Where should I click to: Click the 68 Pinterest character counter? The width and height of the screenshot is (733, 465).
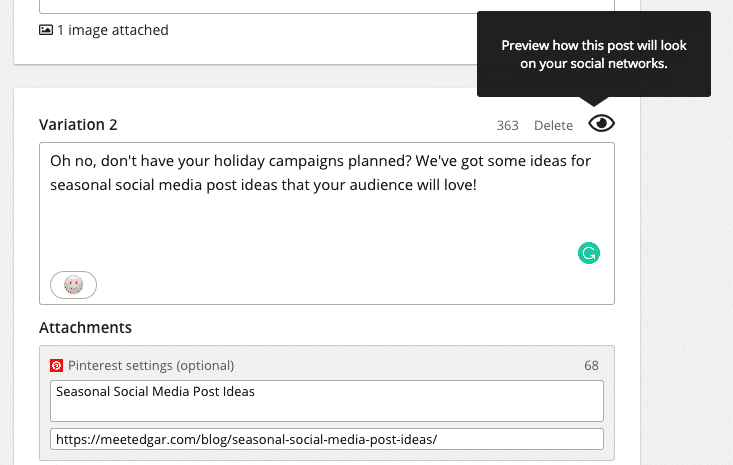click(591, 365)
